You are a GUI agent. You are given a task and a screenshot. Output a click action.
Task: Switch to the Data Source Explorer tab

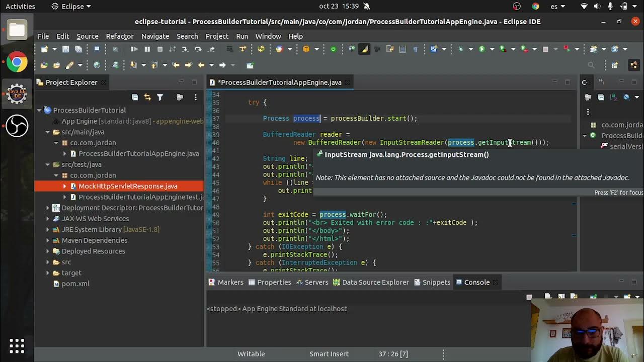pyautogui.click(x=371, y=282)
